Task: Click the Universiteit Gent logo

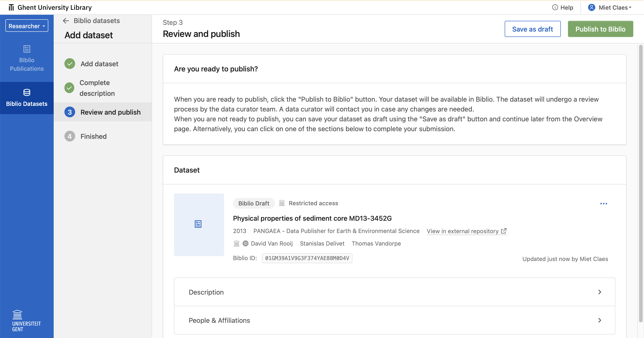Action: pos(17,321)
